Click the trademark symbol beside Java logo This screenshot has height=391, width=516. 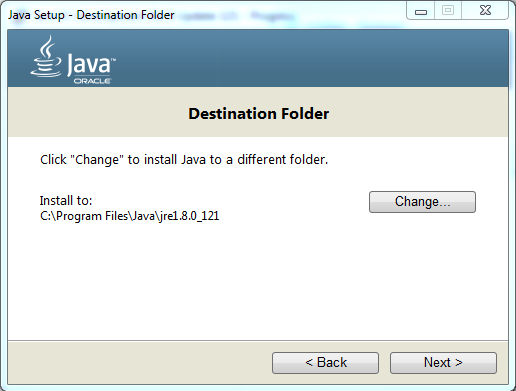coord(113,60)
